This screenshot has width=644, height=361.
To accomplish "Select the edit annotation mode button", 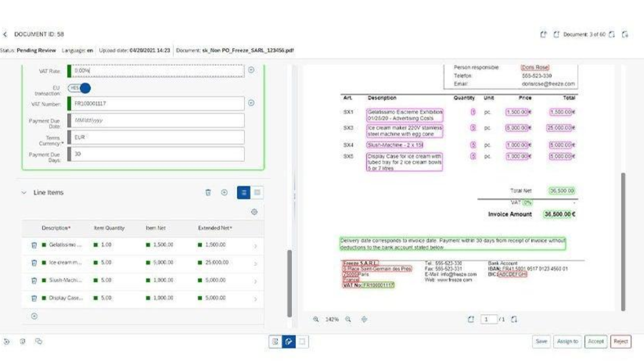I will coord(289,341).
